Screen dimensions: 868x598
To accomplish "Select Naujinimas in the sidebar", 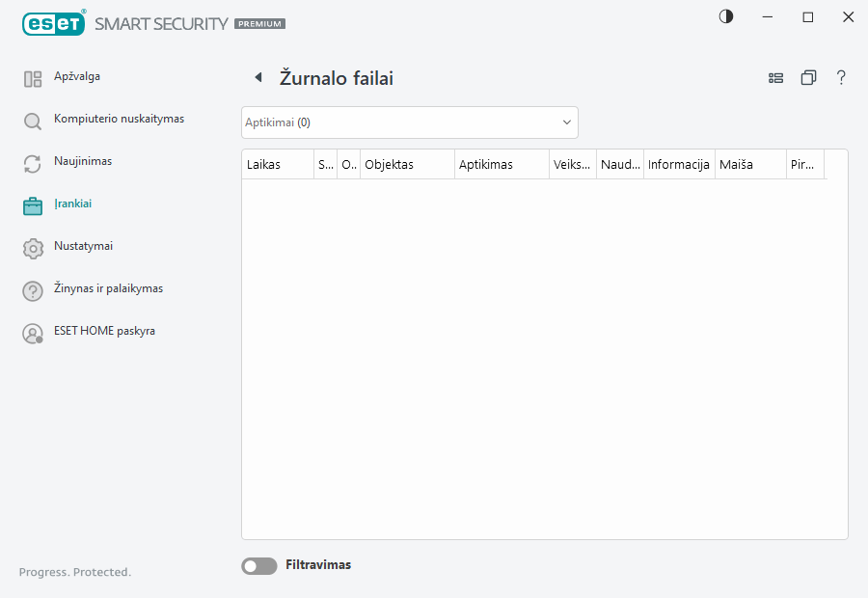I will [x=82, y=161].
